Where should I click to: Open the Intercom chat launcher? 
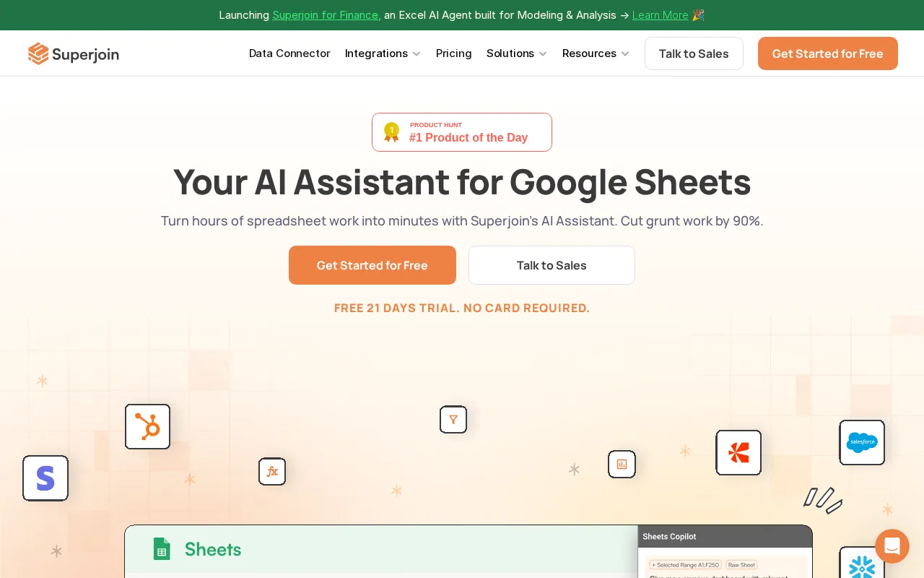[892, 546]
